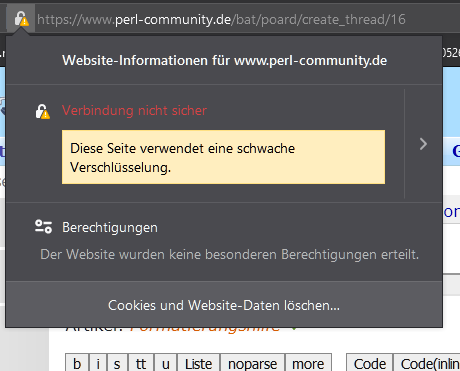The image size is (460, 371).
Task: Apply bold with the 'b' button
Action: click(x=77, y=363)
